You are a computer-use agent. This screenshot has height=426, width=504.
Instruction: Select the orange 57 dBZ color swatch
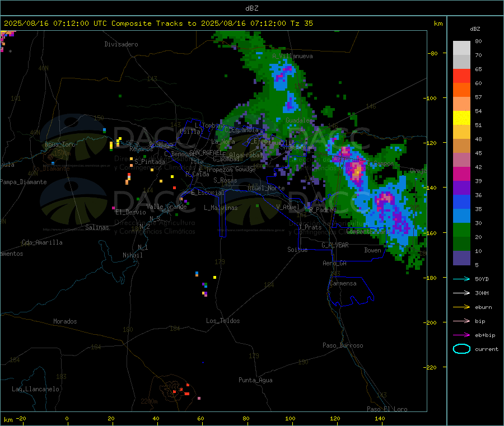461,90
